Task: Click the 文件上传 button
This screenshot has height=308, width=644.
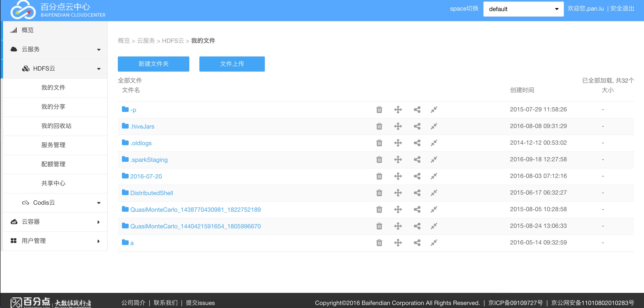Action: tap(232, 64)
